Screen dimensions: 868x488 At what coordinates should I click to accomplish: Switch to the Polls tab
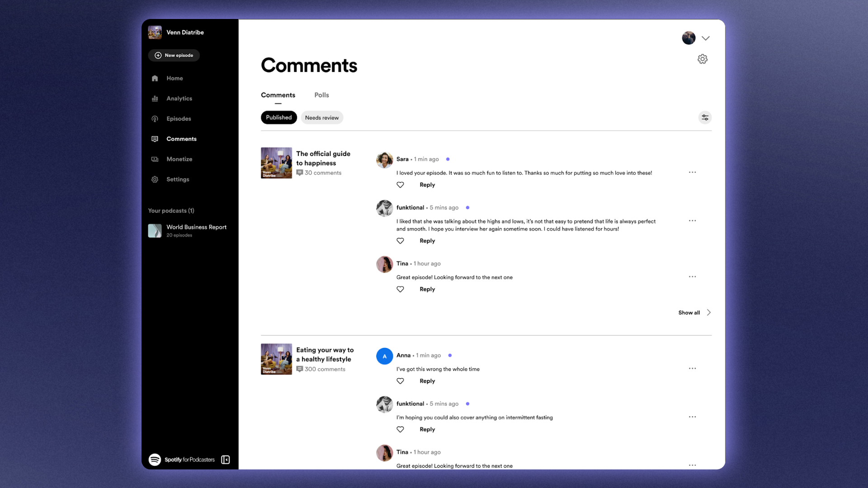tap(321, 95)
